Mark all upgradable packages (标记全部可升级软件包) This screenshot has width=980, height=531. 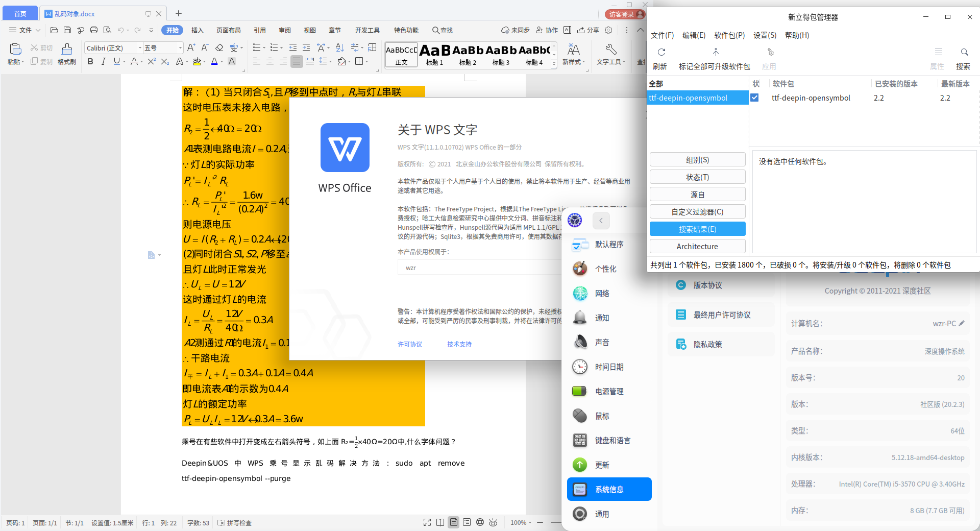[715, 59]
